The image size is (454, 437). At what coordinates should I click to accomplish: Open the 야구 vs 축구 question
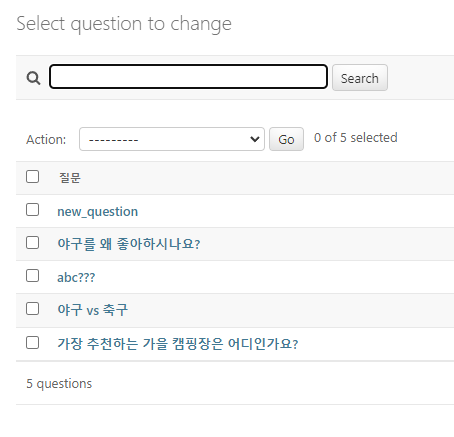click(93, 310)
